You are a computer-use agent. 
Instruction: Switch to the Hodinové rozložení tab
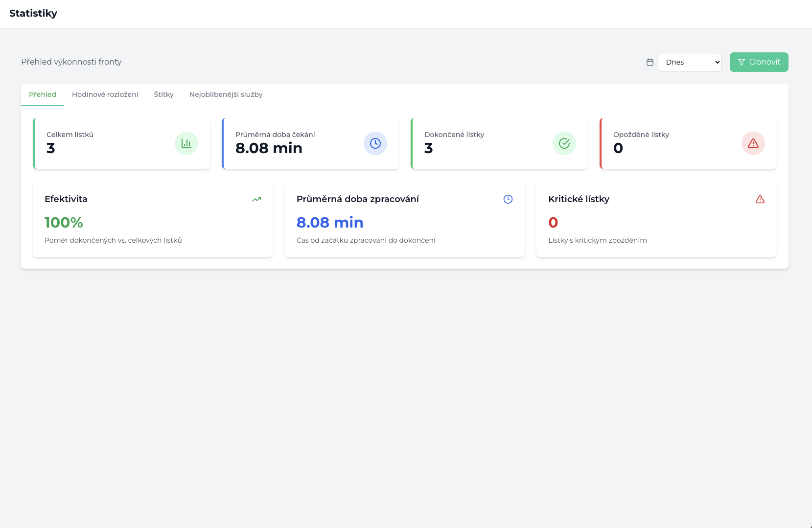tap(105, 94)
